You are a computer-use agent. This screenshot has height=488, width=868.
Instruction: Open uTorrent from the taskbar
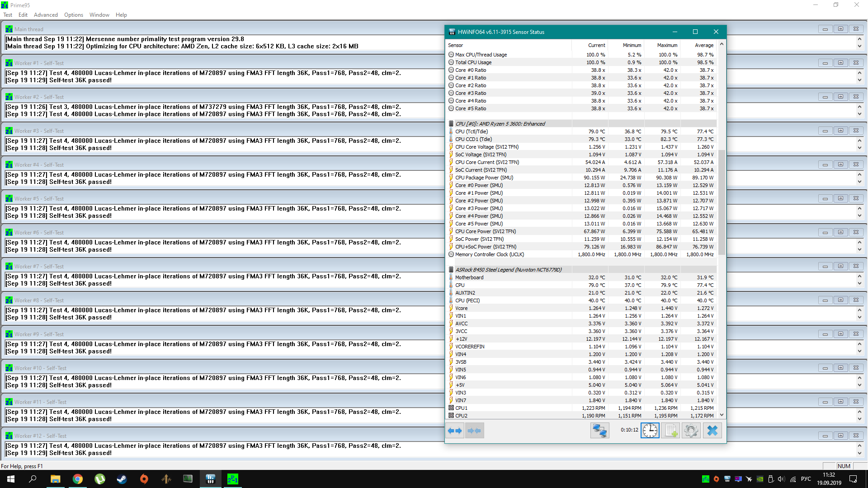coord(99,479)
